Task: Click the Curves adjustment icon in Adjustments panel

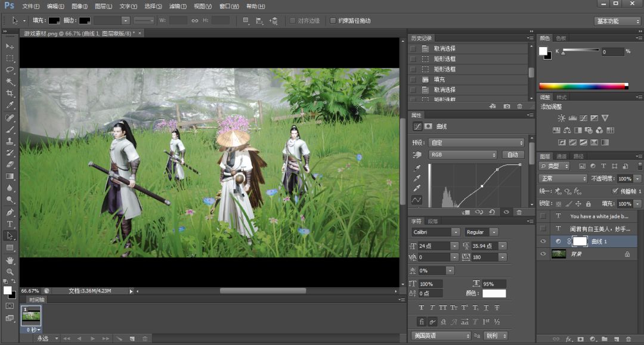Action: pos(584,118)
